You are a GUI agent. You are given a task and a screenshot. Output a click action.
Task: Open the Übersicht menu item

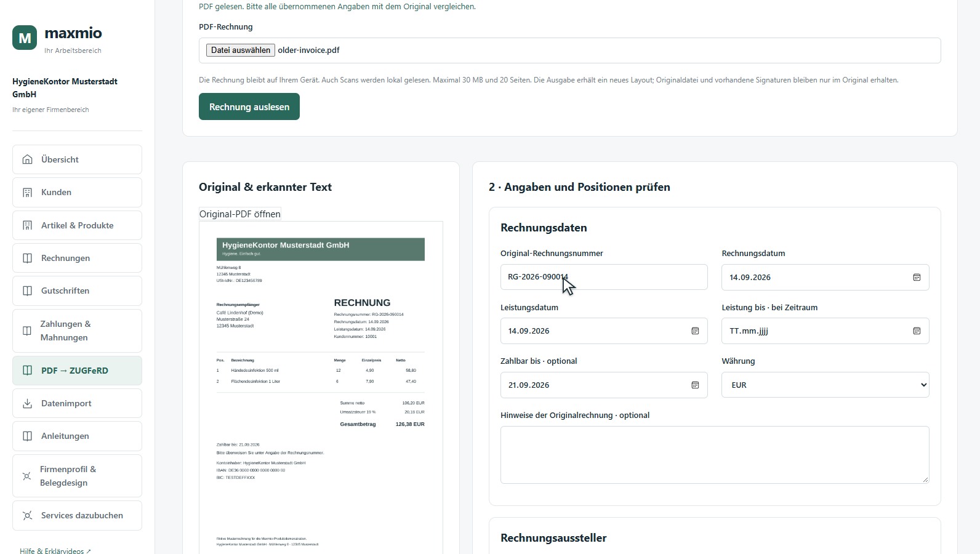click(x=77, y=159)
